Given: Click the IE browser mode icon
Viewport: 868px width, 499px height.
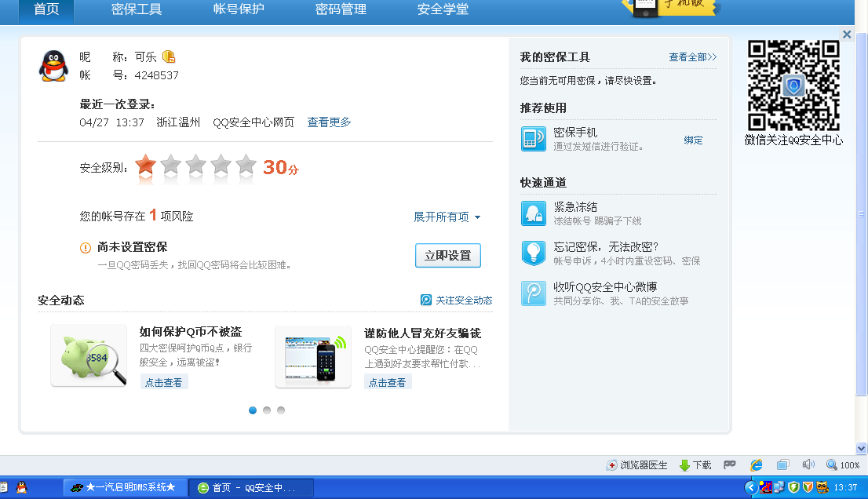Looking at the screenshot, I should coord(757,465).
